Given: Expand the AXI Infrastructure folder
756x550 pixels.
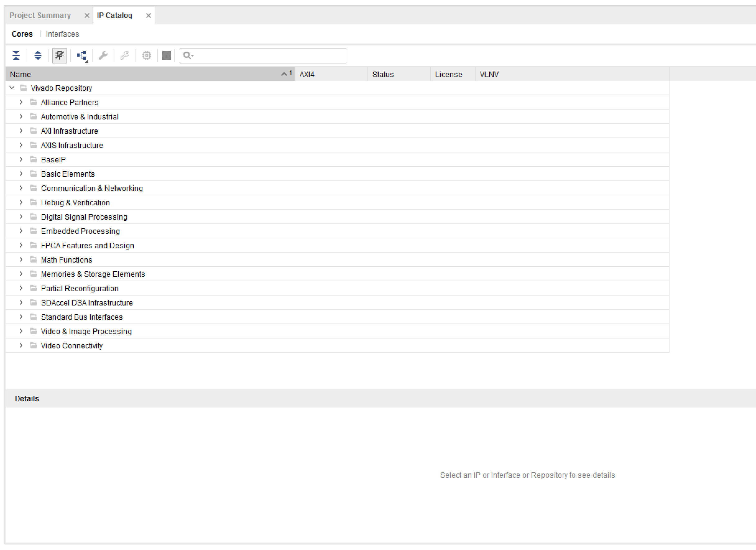Looking at the screenshot, I should [21, 131].
